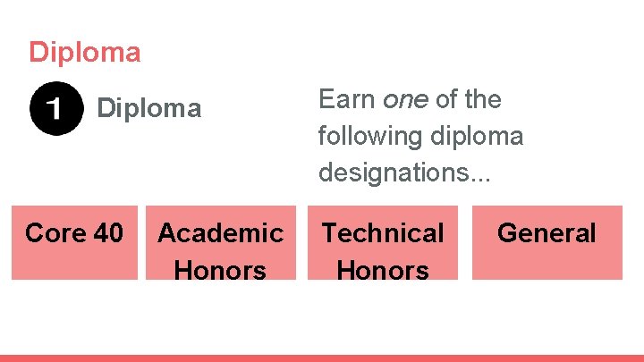Click the word "Technical" in its box
Viewport: 644px width, 362px height.
point(383,233)
